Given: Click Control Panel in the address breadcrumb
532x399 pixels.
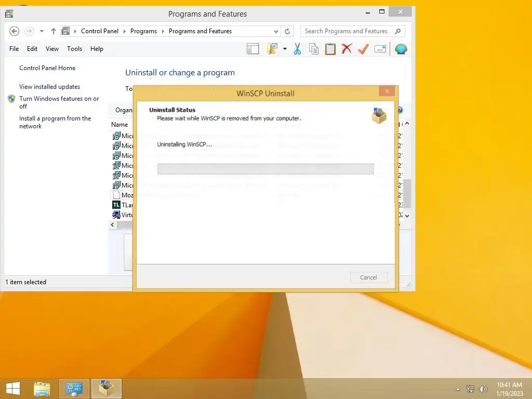Looking at the screenshot, I should pos(100,31).
